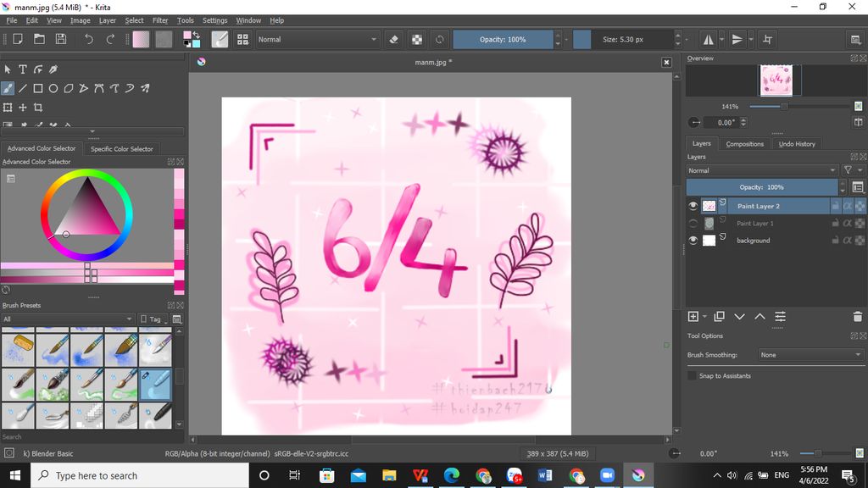This screenshot has width=868, height=488.
Task: Pick a color in the selector triangle
Action: click(87, 210)
